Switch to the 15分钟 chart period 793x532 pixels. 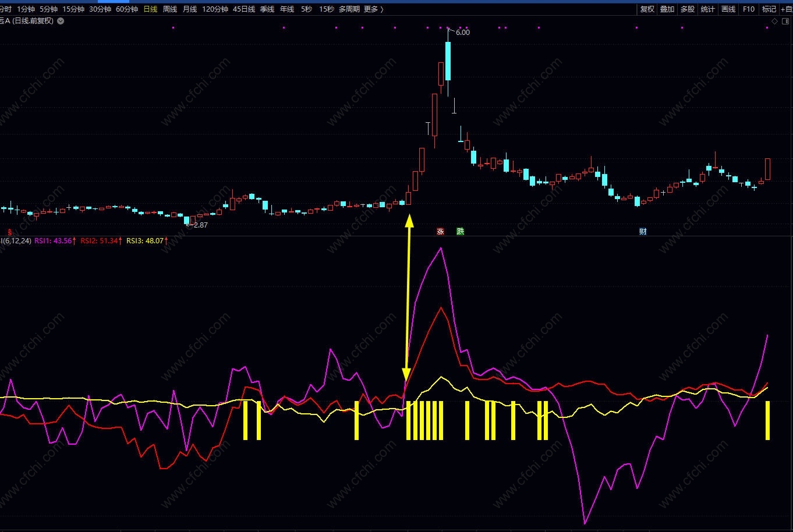click(x=73, y=9)
